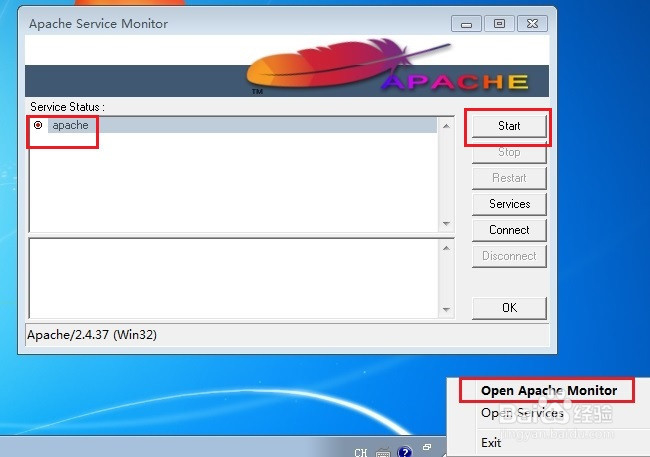Click the Apache/2.4.37 (Win32) status text
650x457 pixels.
(x=92, y=335)
